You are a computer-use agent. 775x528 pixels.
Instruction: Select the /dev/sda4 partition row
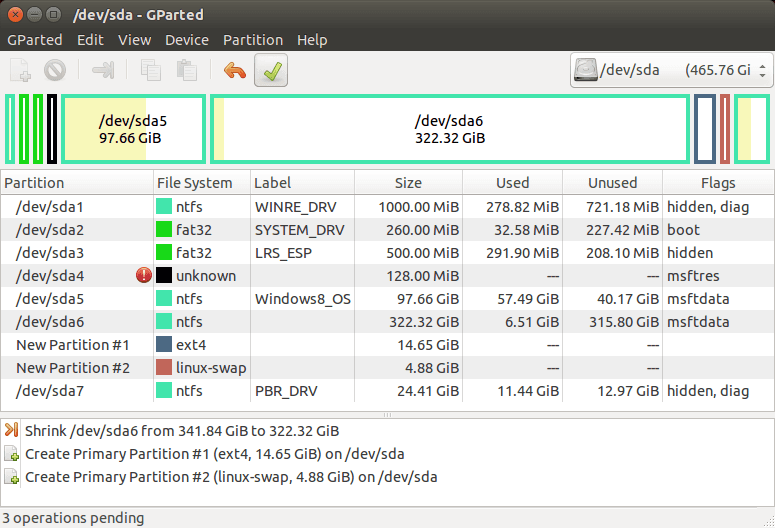[387, 275]
